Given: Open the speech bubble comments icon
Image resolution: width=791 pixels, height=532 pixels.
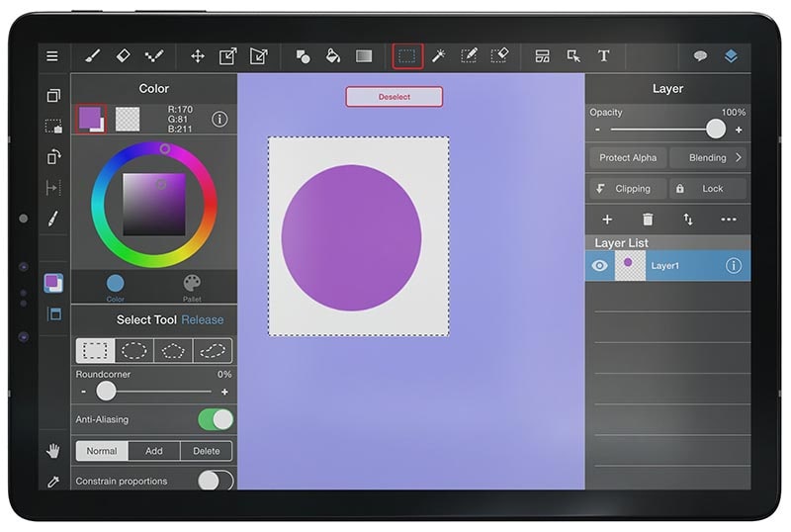Looking at the screenshot, I should pos(700,55).
